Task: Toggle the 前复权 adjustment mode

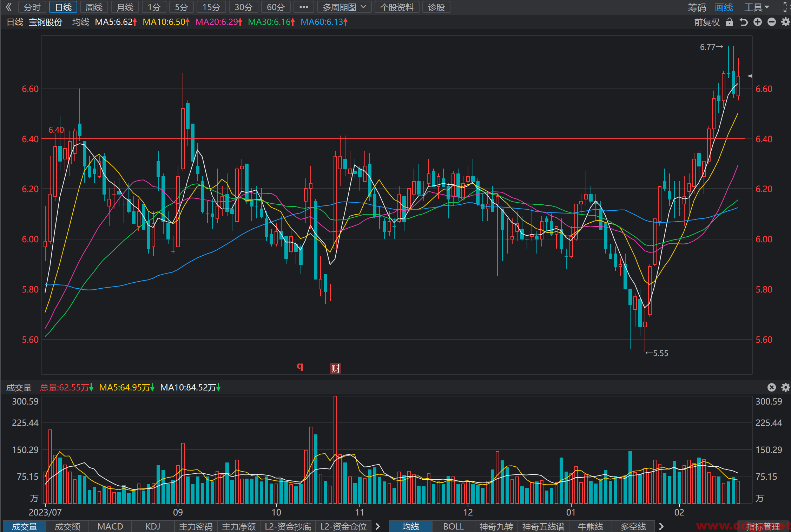Action: [707, 22]
